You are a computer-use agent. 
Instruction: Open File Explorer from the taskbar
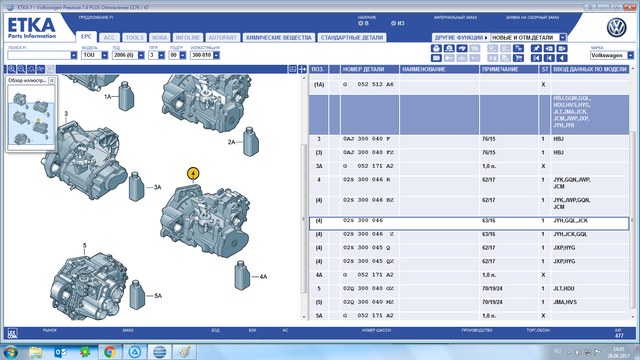point(36,352)
